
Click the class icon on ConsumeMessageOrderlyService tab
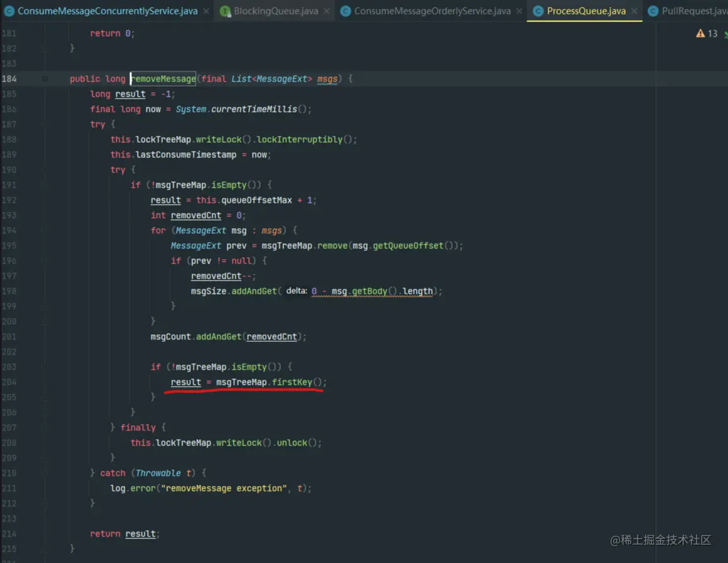[x=345, y=11]
